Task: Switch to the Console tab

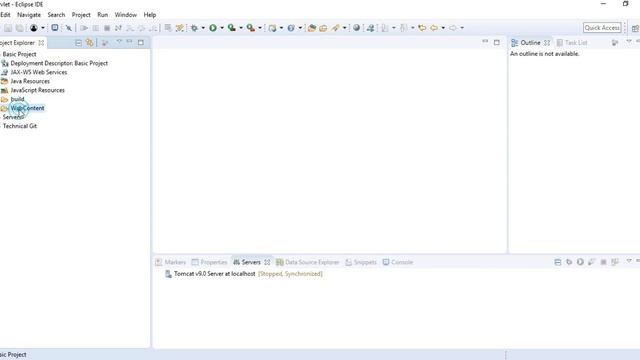Action: point(398,262)
